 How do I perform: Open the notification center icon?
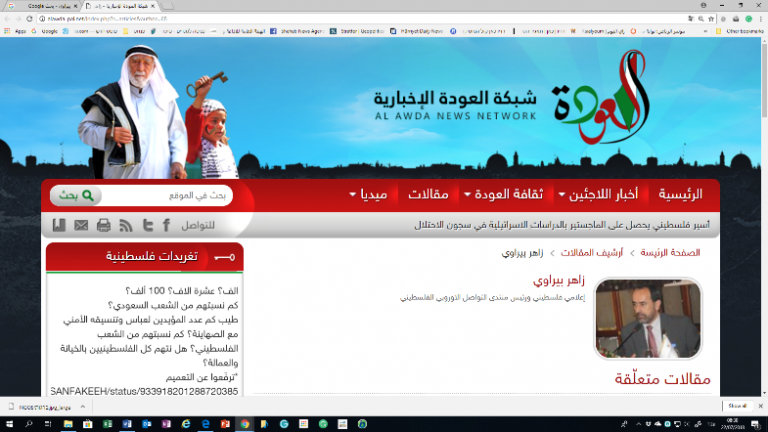pos(756,424)
